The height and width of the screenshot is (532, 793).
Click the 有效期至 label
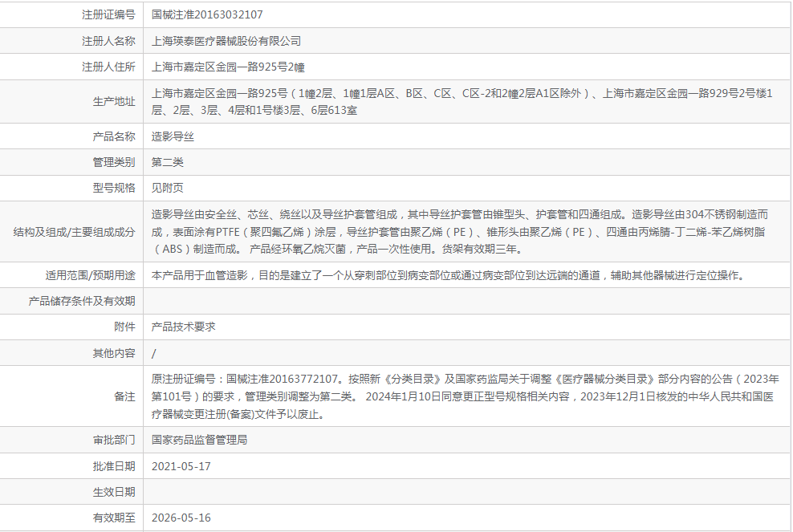pos(114,518)
